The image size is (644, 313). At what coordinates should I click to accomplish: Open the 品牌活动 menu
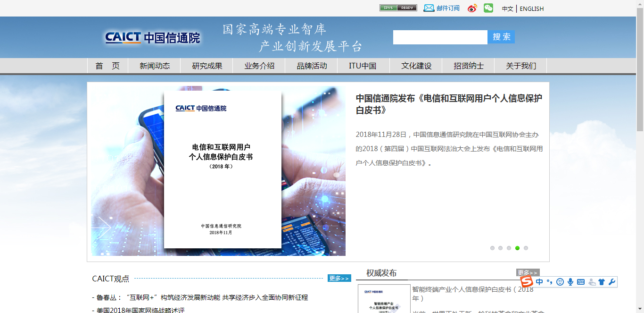point(312,66)
